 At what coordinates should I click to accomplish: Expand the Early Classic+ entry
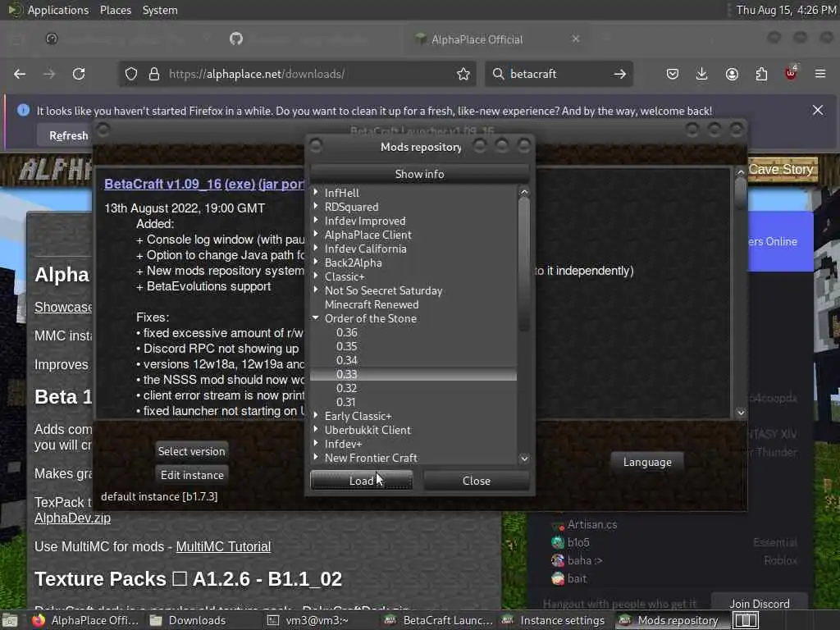(x=316, y=415)
